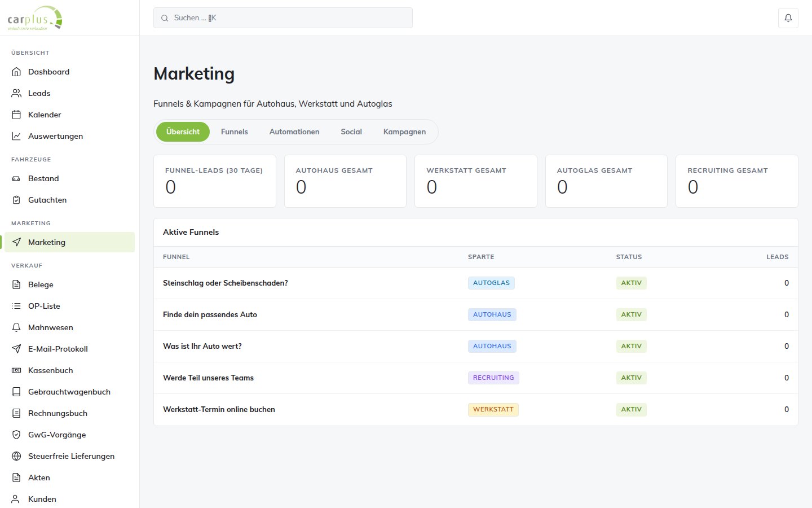Viewport: 812px width, 508px height.
Task: Open Dashboard via its home icon
Action: [x=16, y=72]
